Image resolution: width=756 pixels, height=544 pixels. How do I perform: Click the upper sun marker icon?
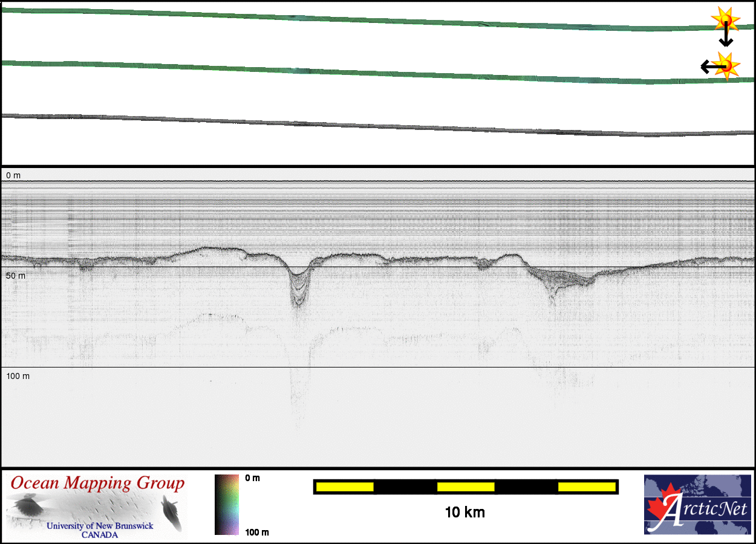click(725, 20)
